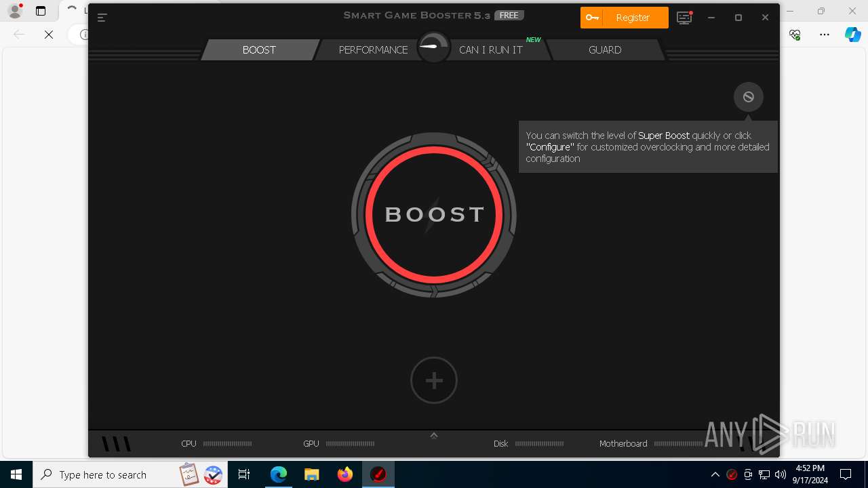Expand the hardware monitor panel with up chevron
The image size is (868, 488).
click(x=434, y=436)
